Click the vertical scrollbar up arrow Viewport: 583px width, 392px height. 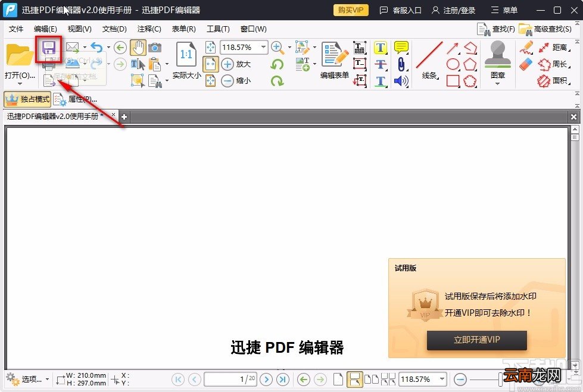click(575, 129)
